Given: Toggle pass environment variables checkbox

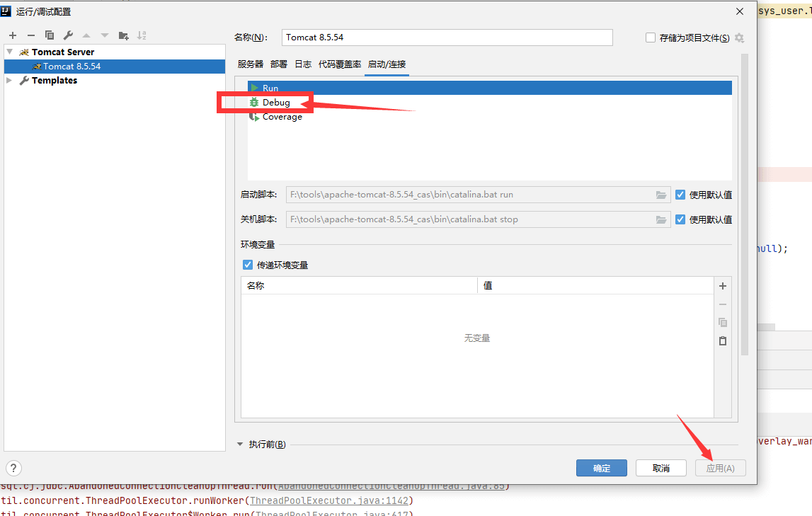Looking at the screenshot, I should [248, 265].
